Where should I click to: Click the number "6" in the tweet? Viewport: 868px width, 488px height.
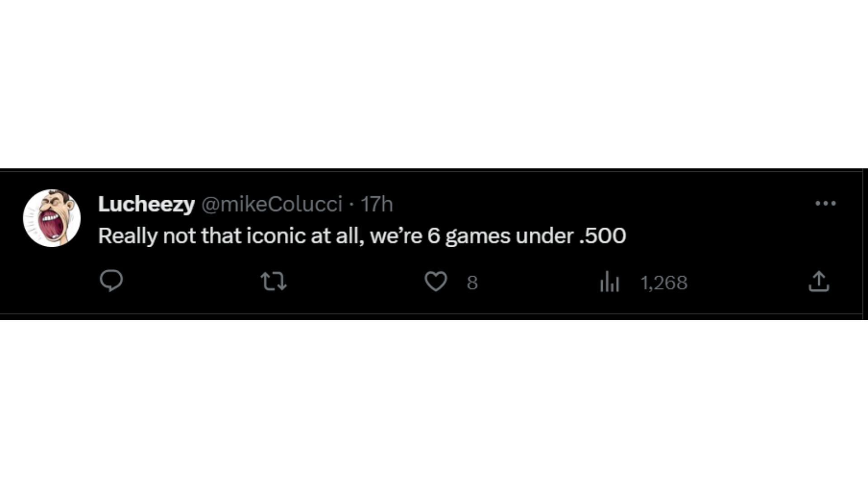[x=434, y=236]
